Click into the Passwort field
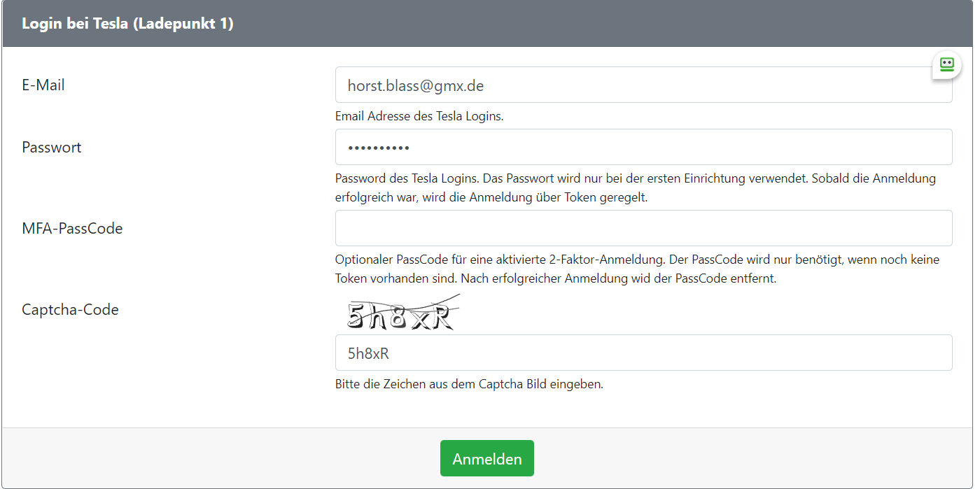 [x=643, y=147]
